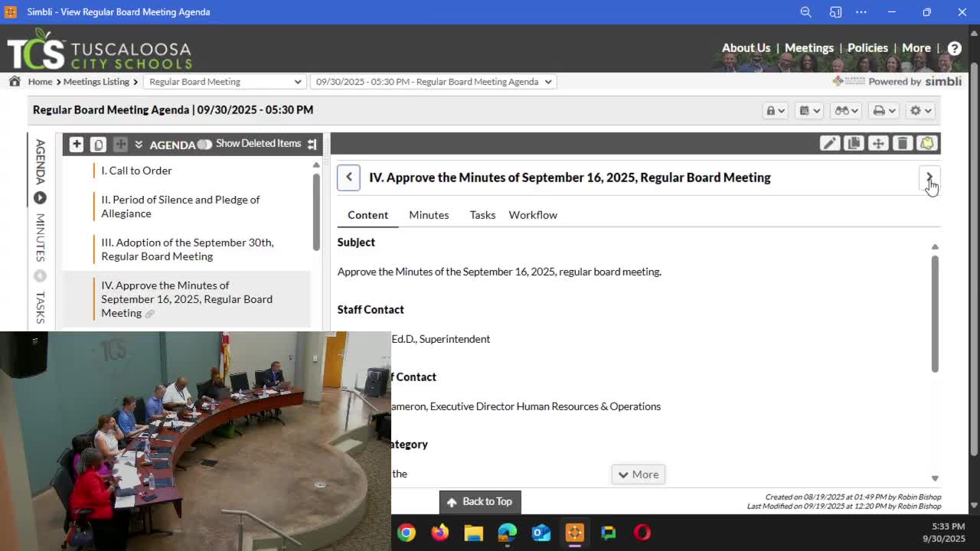Toggle the Agenda side panel play button
The height and width of the screenshot is (551, 980).
[x=40, y=198]
